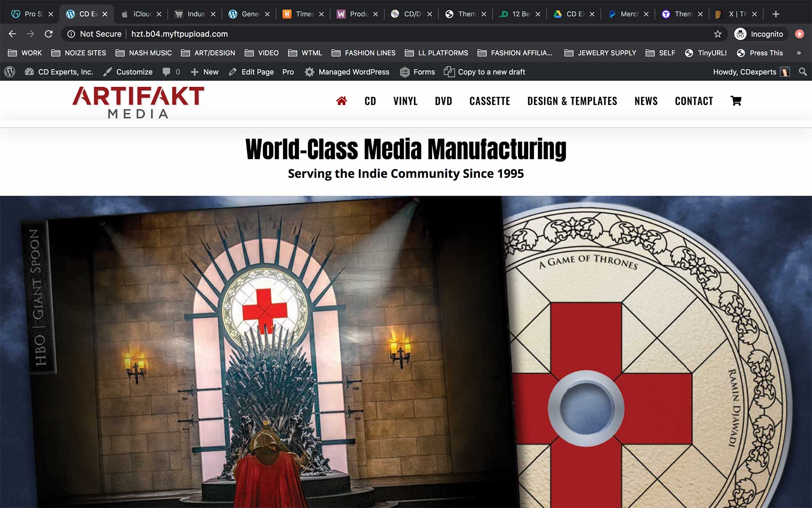Open the CD navigation menu item
This screenshot has height=508, width=812.
[370, 101]
